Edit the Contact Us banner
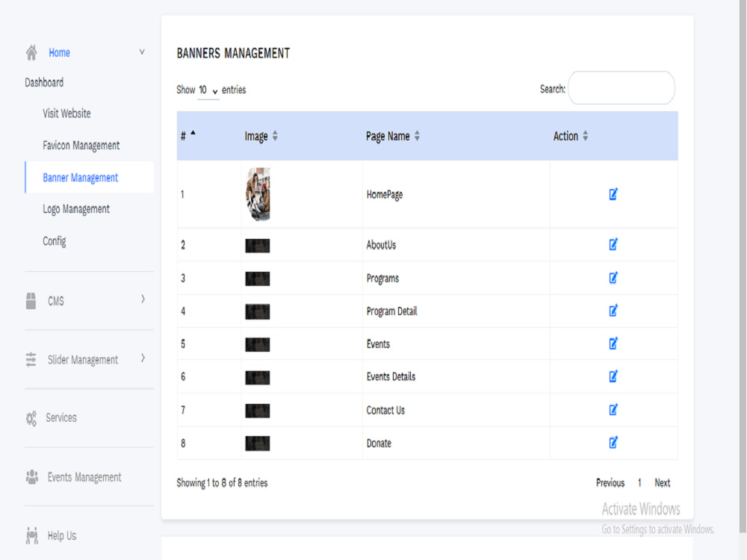Viewport: 747px width, 560px height. pos(613,409)
